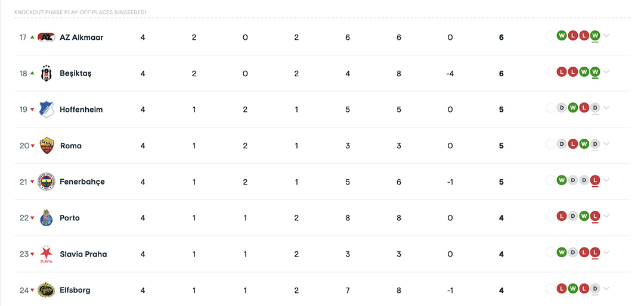
Task: Expand the Hoffenheim row details chevron
Action: [606, 108]
